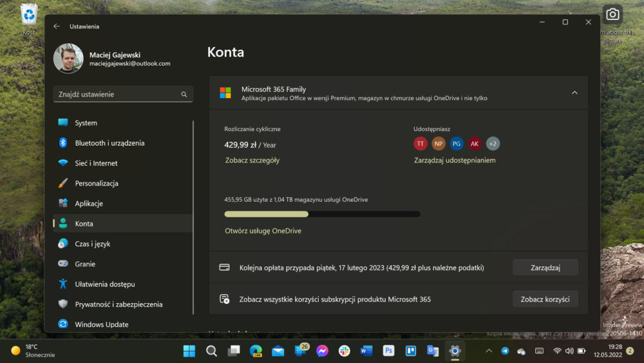The width and height of the screenshot is (644, 363).
Task: Open Task View on the taskbar
Action: [x=234, y=351]
